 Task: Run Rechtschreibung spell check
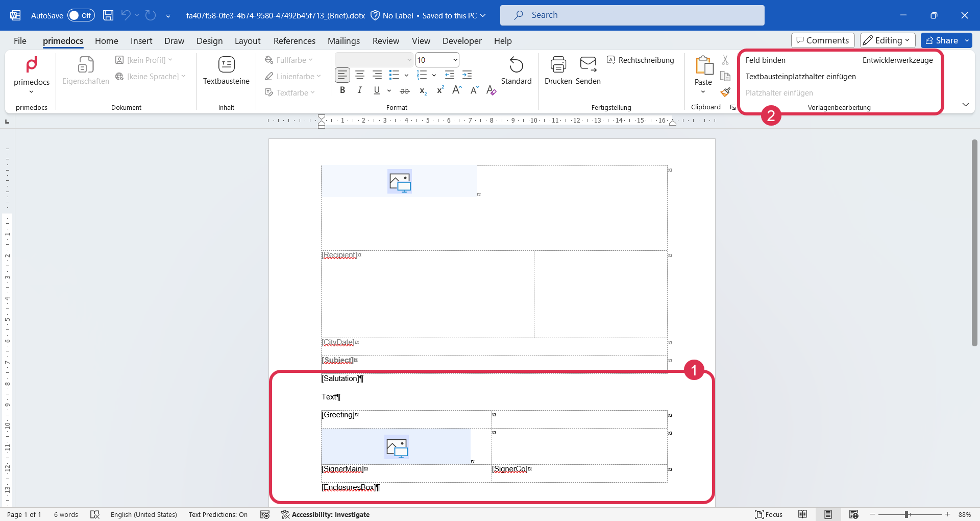[x=640, y=60]
